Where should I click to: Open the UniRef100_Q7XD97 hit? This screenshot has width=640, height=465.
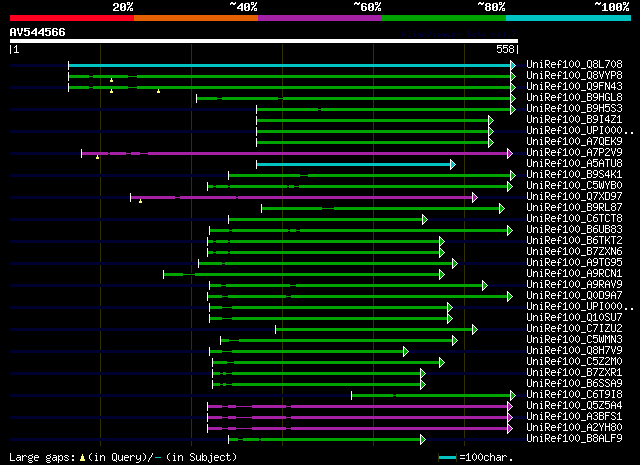(574, 196)
